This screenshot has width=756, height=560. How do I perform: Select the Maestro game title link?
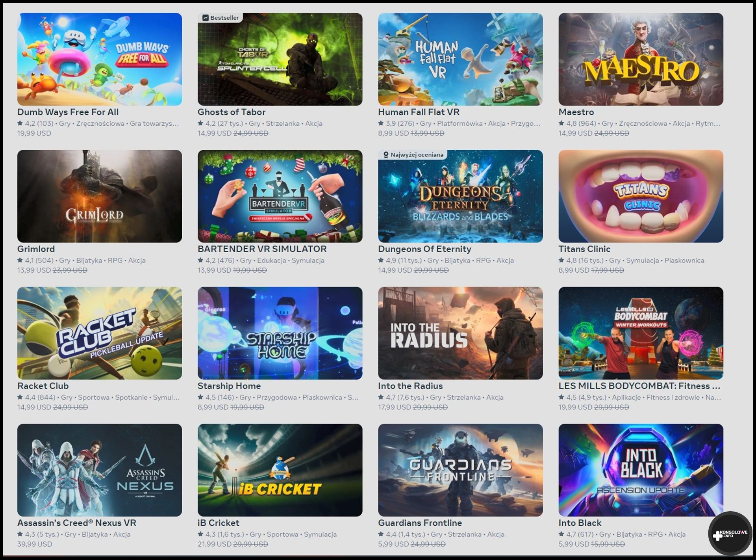(x=576, y=112)
